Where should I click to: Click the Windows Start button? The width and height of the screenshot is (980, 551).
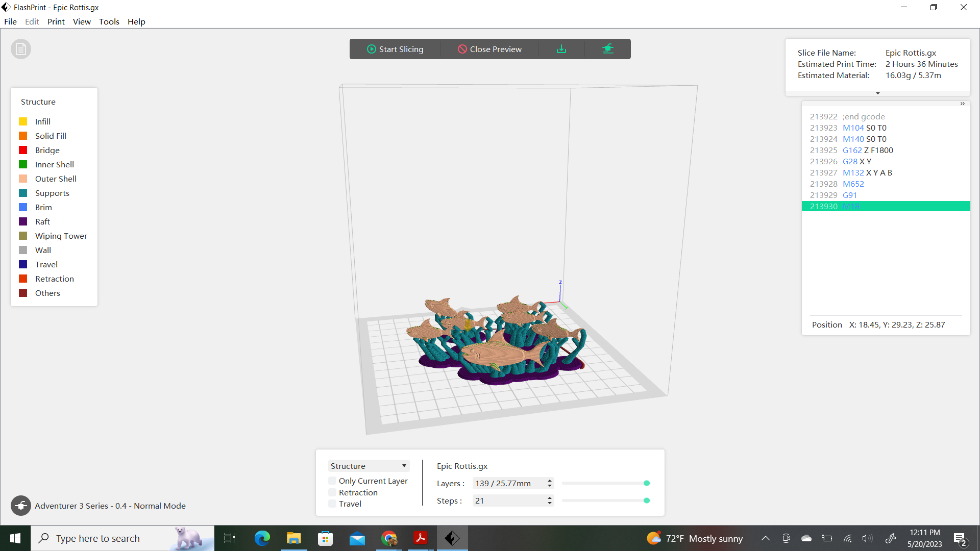15,538
